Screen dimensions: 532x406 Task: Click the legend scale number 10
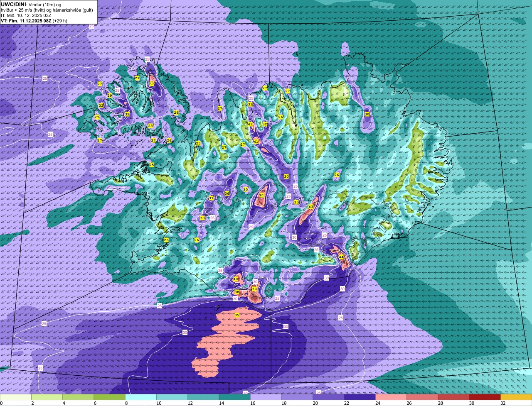[159, 403]
